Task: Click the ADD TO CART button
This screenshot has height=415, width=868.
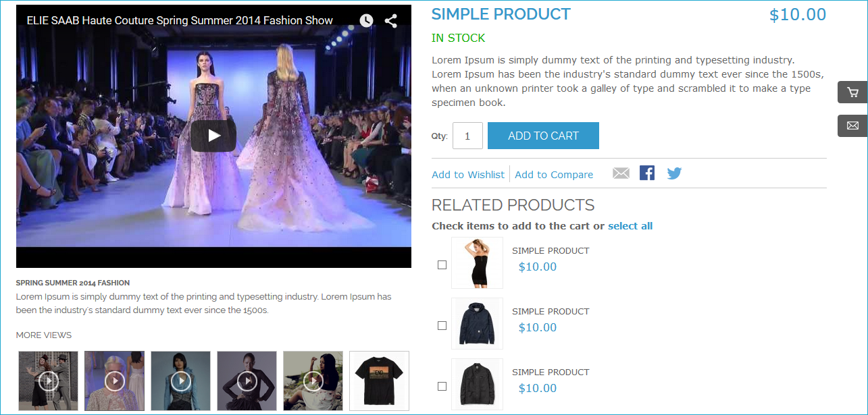Action: (543, 136)
